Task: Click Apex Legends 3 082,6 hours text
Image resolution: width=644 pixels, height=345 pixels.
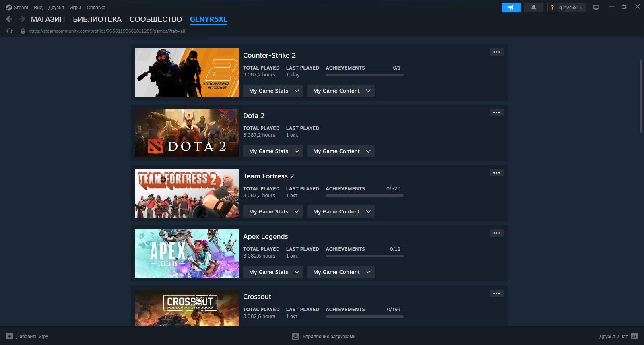Action: coord(259,256)
